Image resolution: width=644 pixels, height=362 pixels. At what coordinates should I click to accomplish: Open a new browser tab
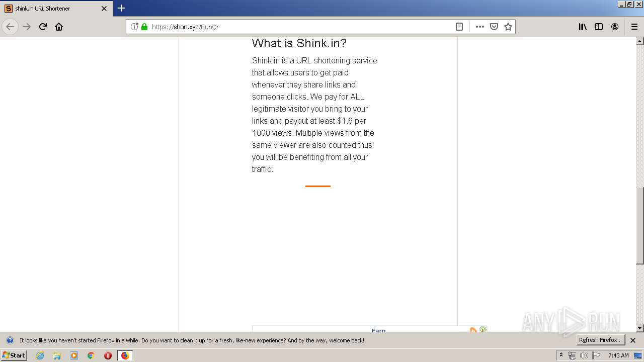121,8
